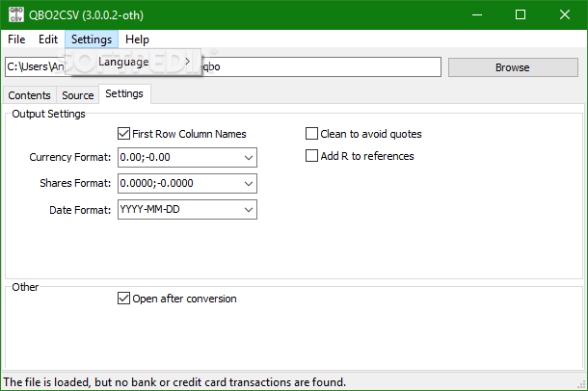
Task: Close the open Settings menu
Action: 92,39
